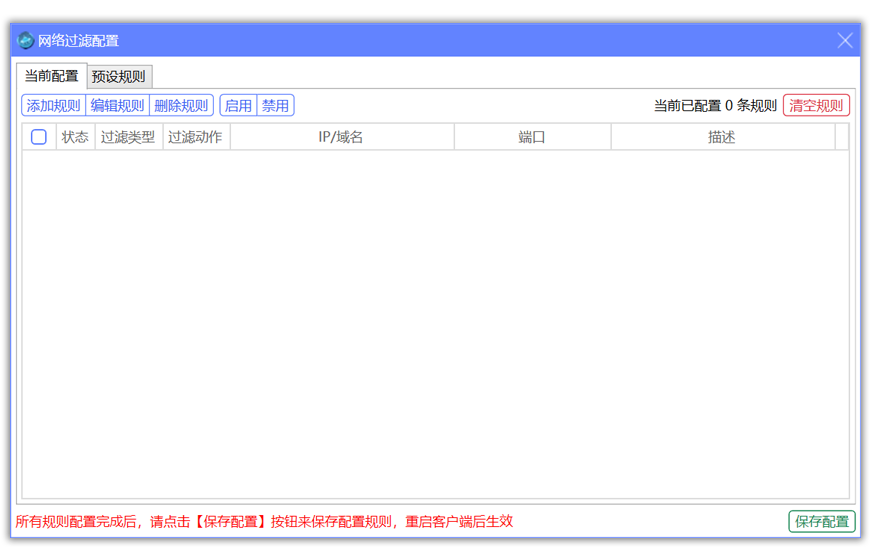Image resolution: width=870 pixels, height=560 pixels.
Task: Select the IP/域名 column header
Action: tap(341, 138)
